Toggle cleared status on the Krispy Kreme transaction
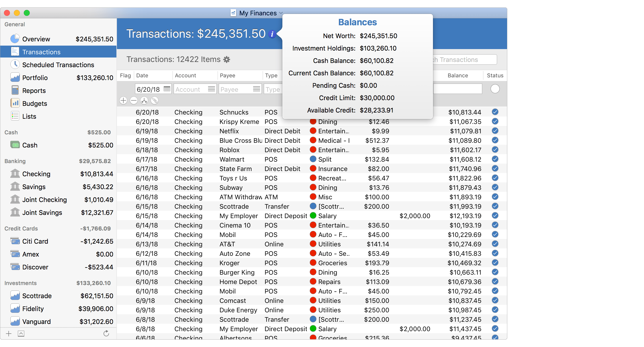This screenshot has width=644, height=347. point(495,121)
